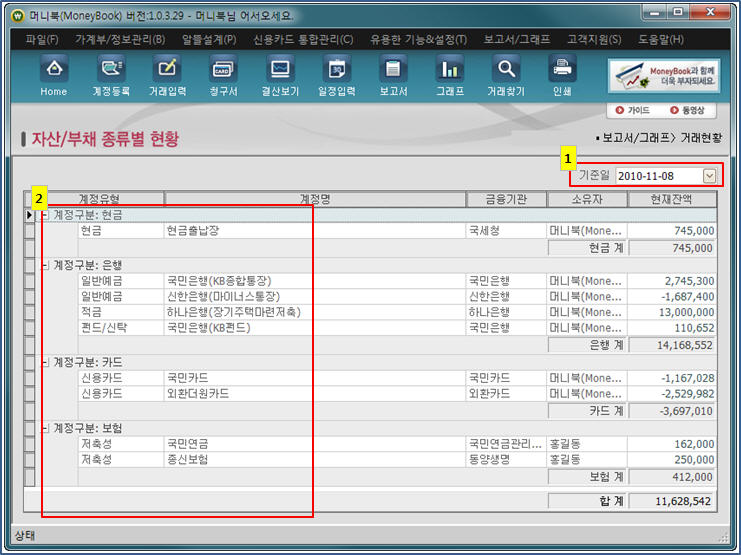Click the -3,697,010 card subtotal

672,411
